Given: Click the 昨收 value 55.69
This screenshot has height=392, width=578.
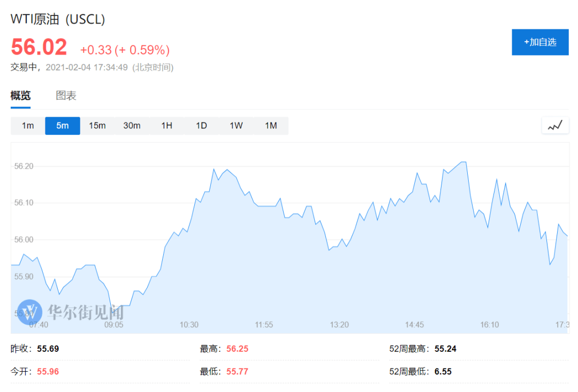Looking at the screenshot, I should (48, 349).
